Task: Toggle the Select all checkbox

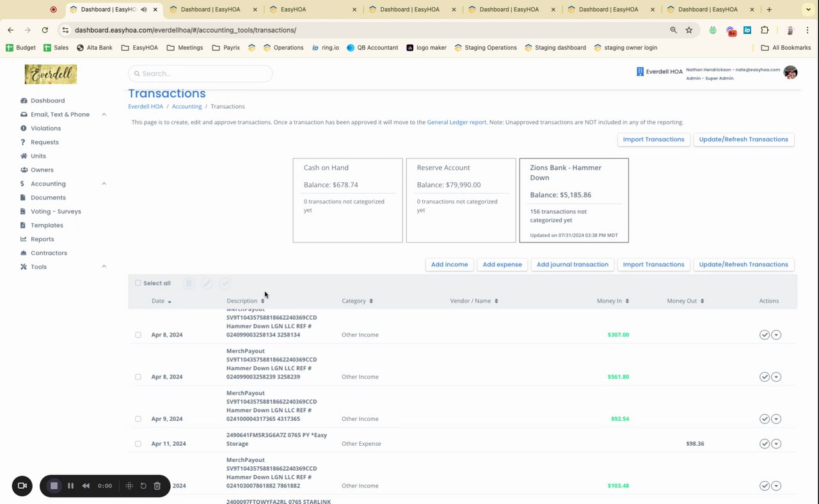Action: (138, 283)
